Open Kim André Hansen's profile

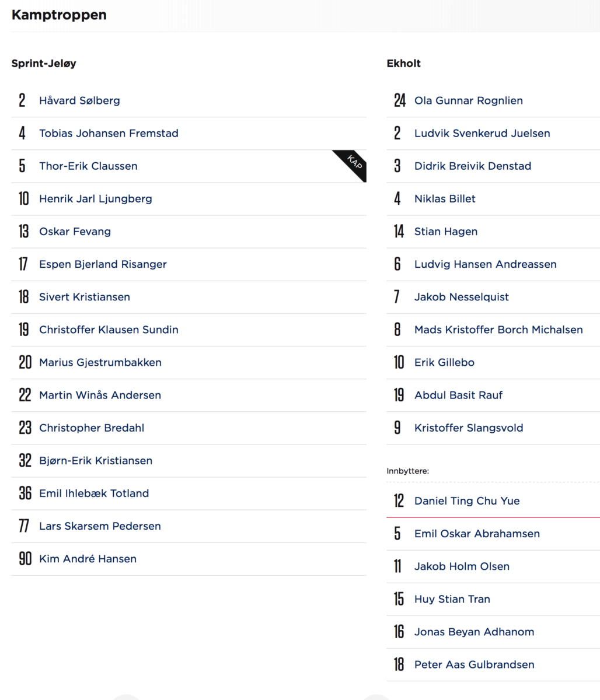point(88,558)
